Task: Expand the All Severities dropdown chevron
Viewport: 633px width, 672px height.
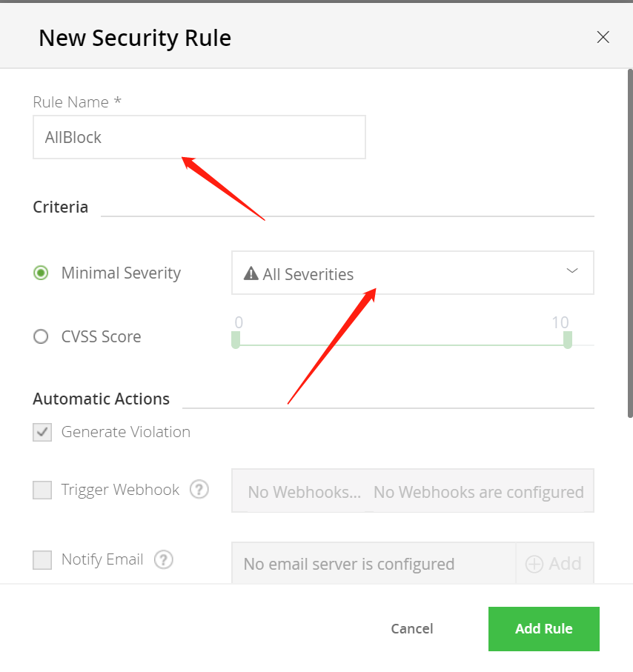Action: click(x=572, y=271)
